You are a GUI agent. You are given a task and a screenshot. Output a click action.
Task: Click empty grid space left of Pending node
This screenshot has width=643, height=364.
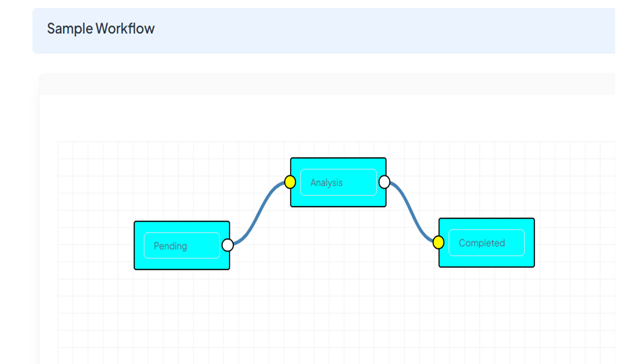(x=95, y=245)
